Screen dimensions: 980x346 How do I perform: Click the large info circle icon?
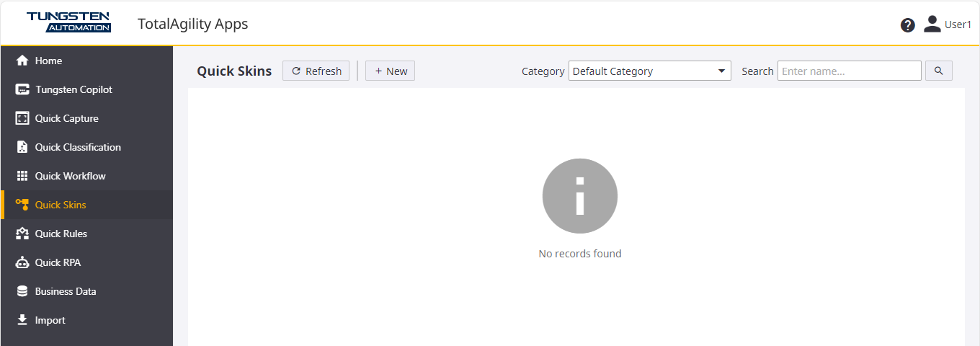[x=580, y=196]
